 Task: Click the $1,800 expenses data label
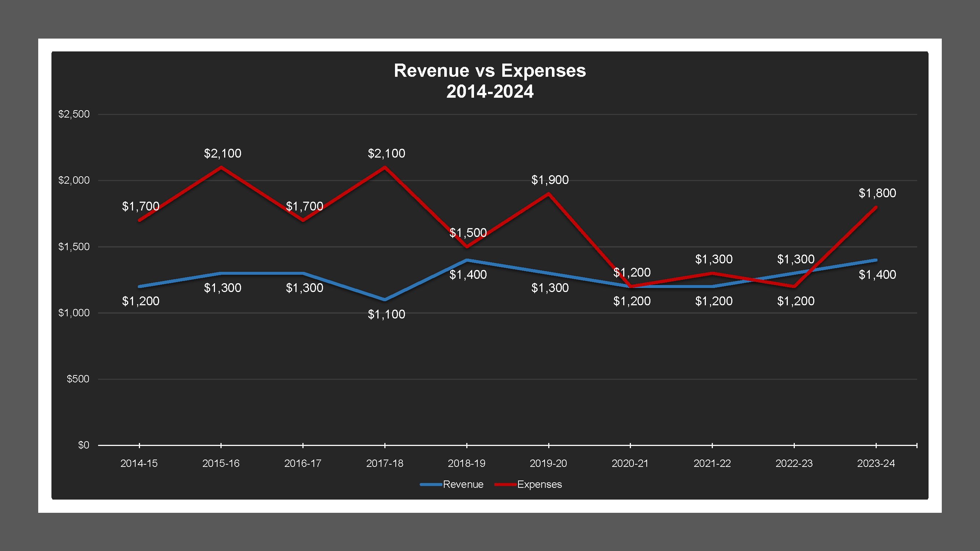click(877, 193)
